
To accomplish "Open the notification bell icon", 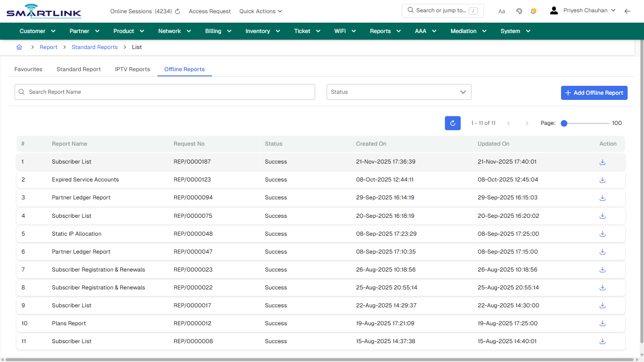I will [533, 11].
